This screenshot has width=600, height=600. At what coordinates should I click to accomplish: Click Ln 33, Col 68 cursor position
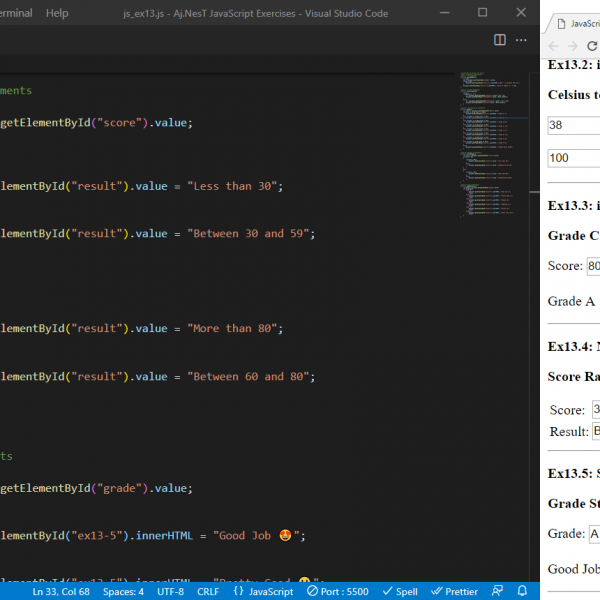tap(61, 591)
